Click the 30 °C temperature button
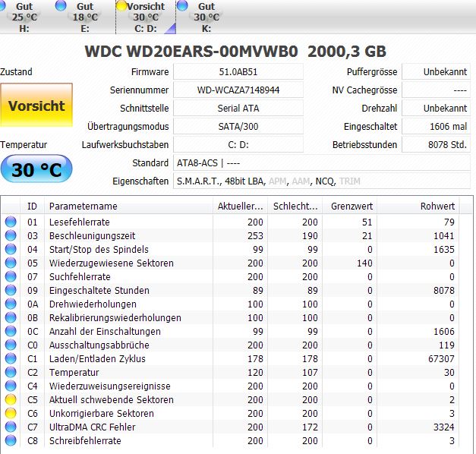 [x=36, y=169]
